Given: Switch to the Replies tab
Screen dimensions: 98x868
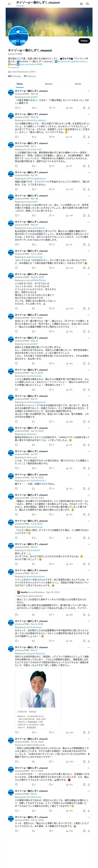Looking at the screenshot, I should pyautogui.click(x=49, y=84).
